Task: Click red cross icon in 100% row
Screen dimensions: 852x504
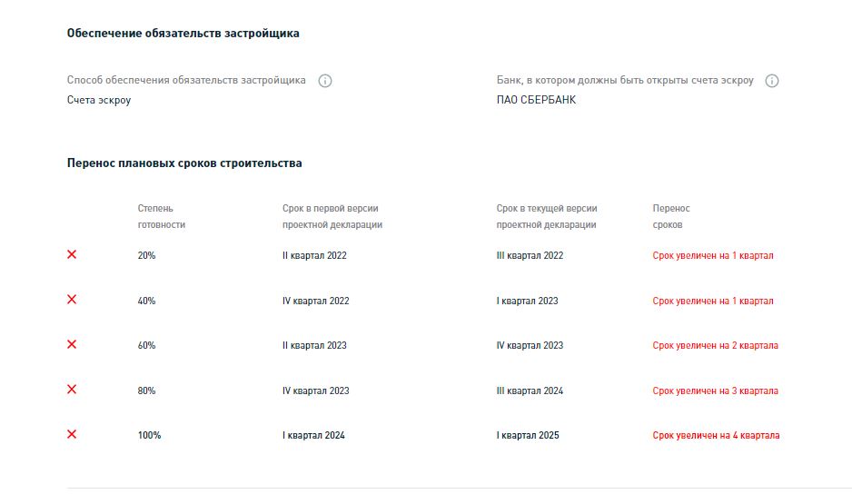Action: [72, 434]
